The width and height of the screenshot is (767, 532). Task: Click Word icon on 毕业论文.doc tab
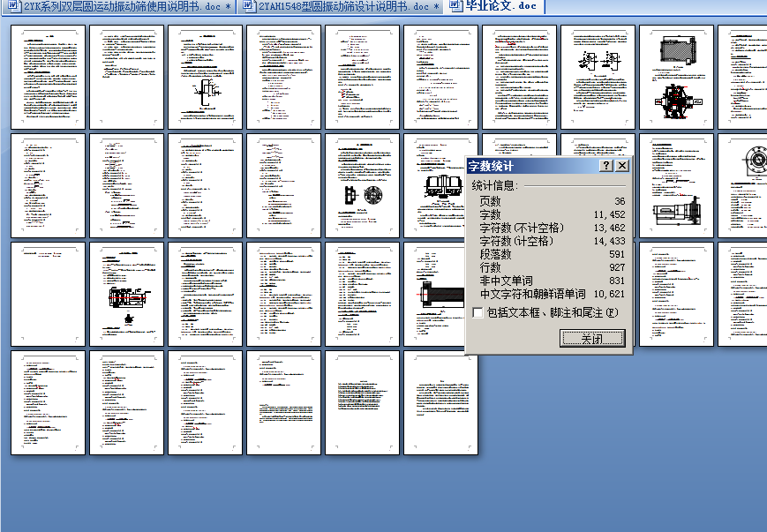point(456,6)
